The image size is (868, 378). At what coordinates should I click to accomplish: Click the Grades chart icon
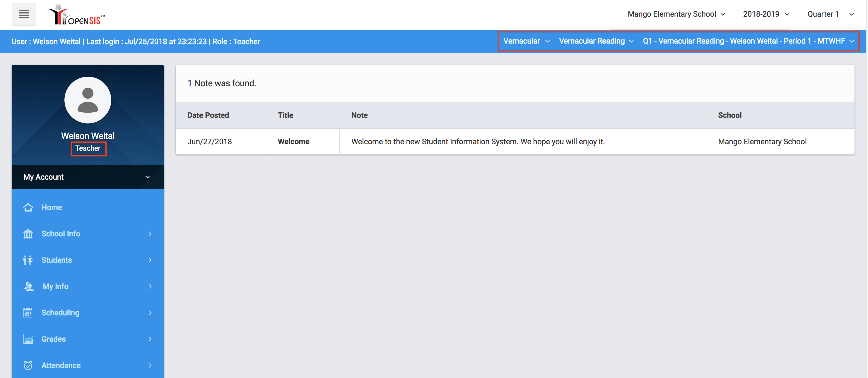click(28, 339)
